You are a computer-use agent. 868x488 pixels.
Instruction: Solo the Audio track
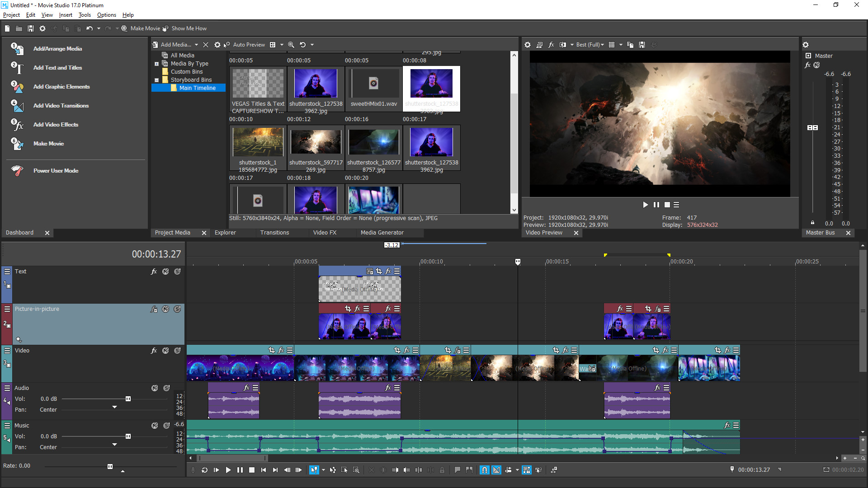166,388
